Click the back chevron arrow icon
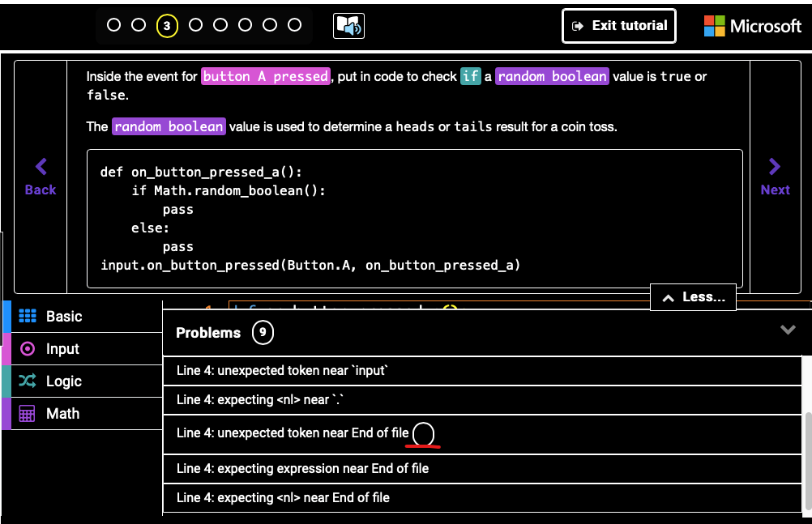The height and width of the screenshot is (524, 812). coord(41,167)
